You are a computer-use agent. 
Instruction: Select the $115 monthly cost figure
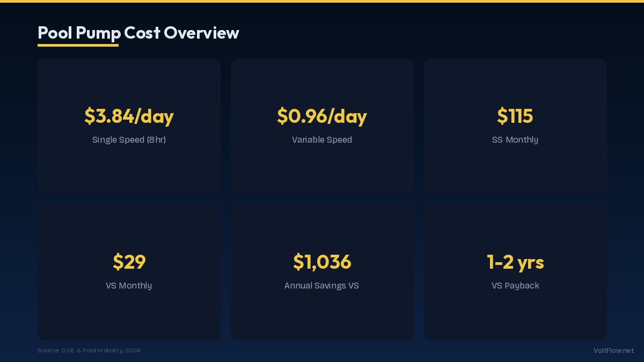point(515,116)
